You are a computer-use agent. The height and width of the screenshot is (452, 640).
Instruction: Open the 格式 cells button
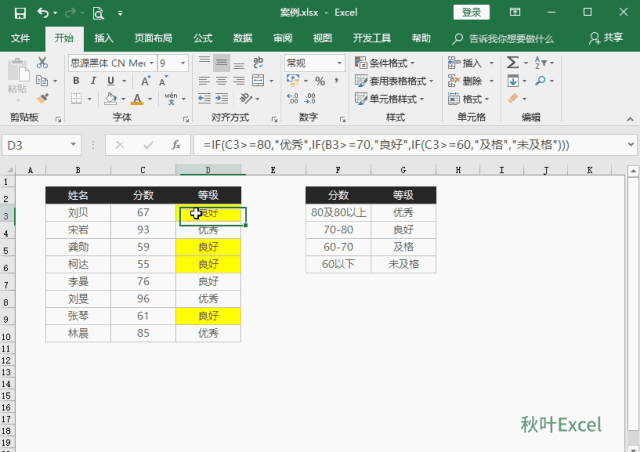(x=469, y=99)
